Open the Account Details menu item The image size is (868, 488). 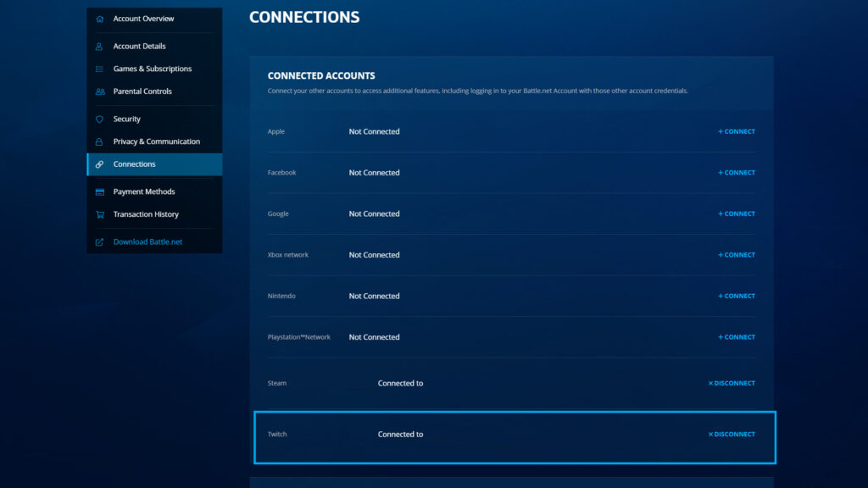coord(141,46)
